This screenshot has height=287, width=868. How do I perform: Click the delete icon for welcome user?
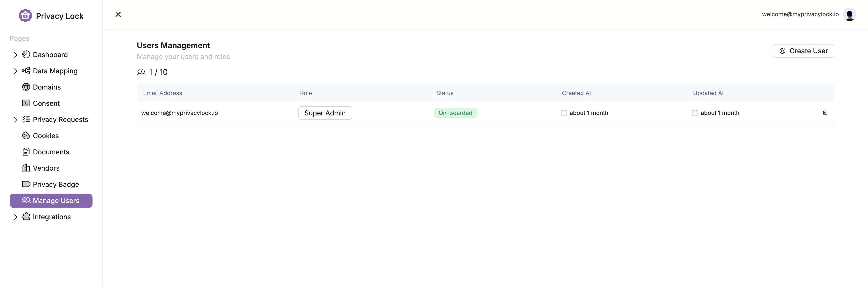825,112
